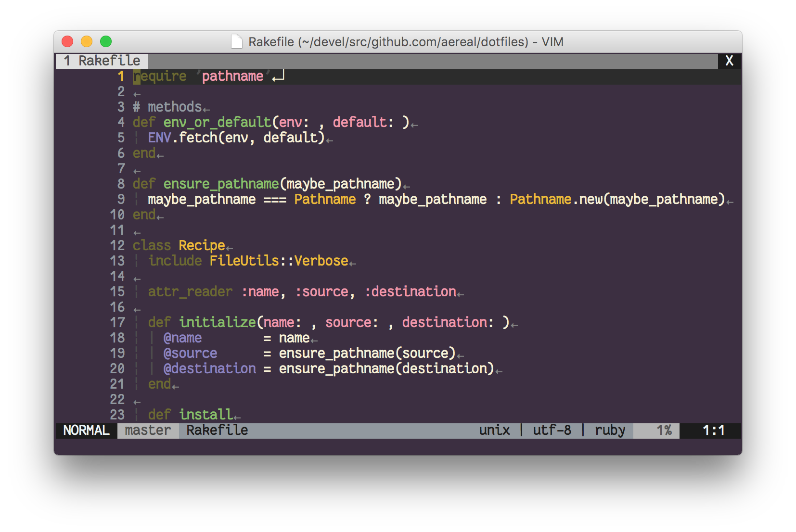Click the 'pathname' string on line 1
The height and width of the screenshot is (532, 796).
click(233, 76)
